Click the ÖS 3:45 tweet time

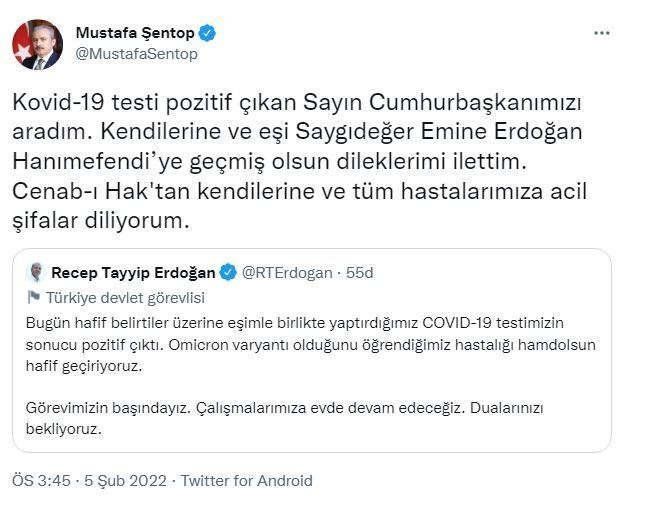42,481
